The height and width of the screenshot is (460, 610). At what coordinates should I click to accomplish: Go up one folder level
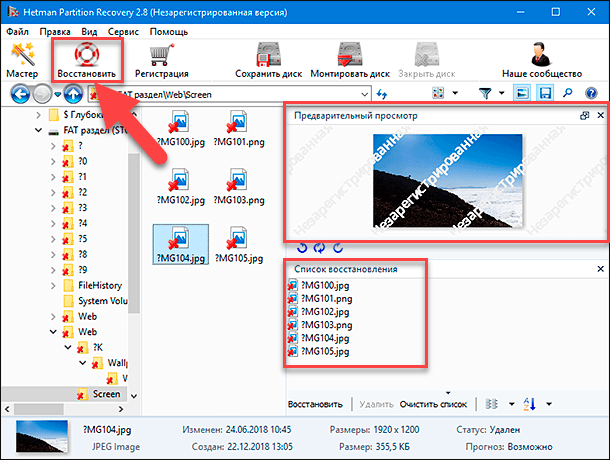point(74,94)
